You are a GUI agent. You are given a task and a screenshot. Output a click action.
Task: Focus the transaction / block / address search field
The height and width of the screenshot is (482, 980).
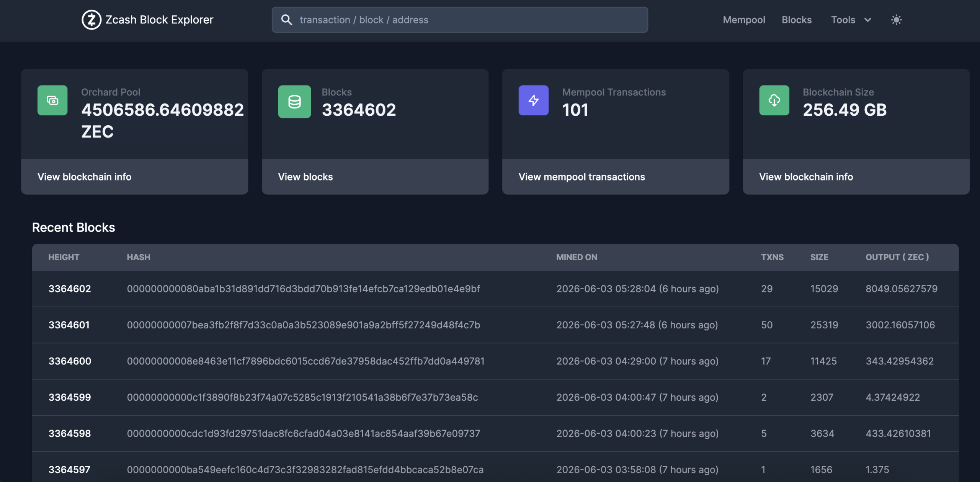[460, 20]
